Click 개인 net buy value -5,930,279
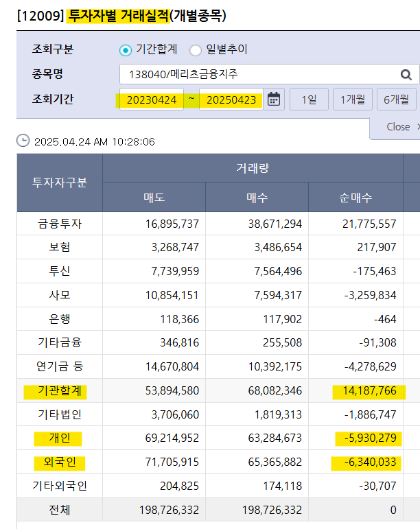This screenshot has height=529, width=420. point(371,438)
